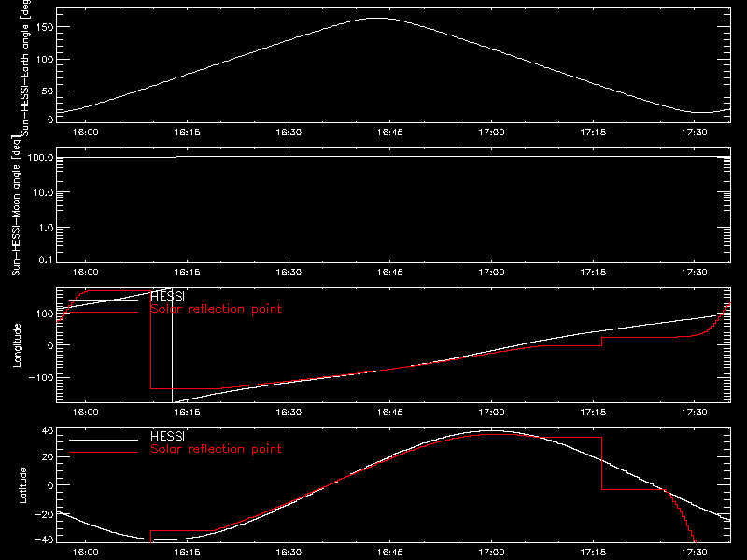Screen dimensions: 747x560
Task: Click red legend line in Latitude plot
Action: [x=104, y=452]
